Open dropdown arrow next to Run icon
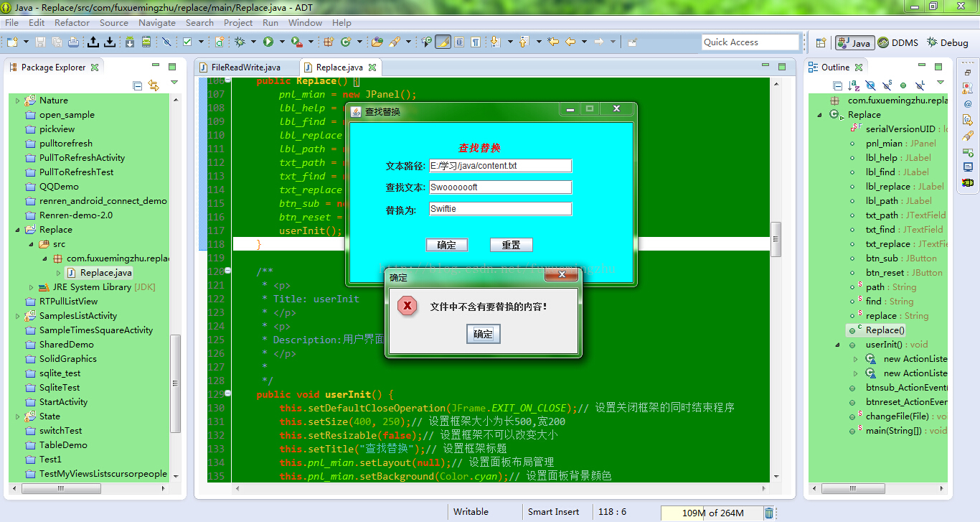980x522 pixels. pos(282,42)
